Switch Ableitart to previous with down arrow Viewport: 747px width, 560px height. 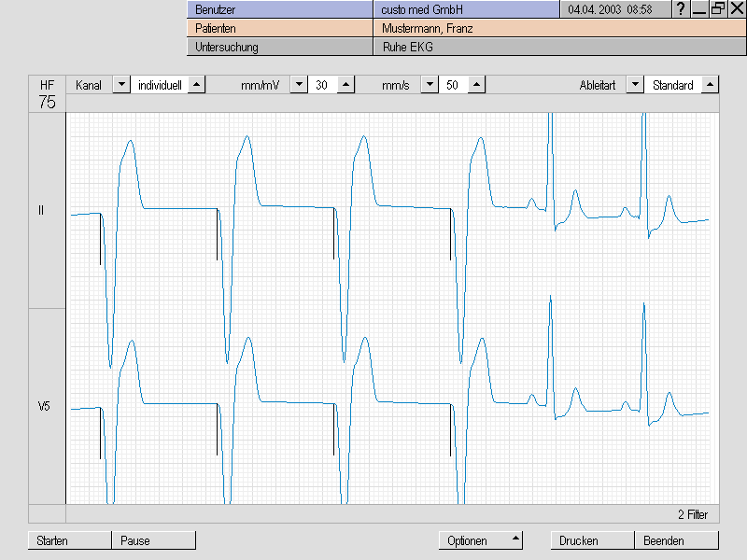coord(635,85)
